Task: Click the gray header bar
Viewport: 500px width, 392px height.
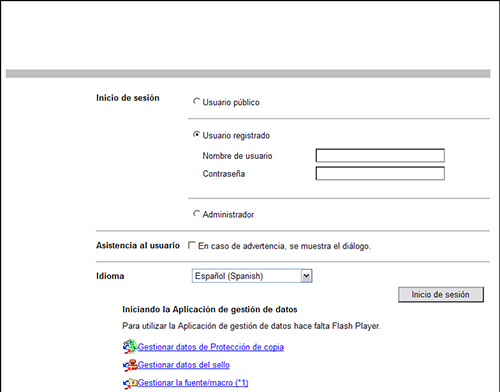Action: [248, 74]
